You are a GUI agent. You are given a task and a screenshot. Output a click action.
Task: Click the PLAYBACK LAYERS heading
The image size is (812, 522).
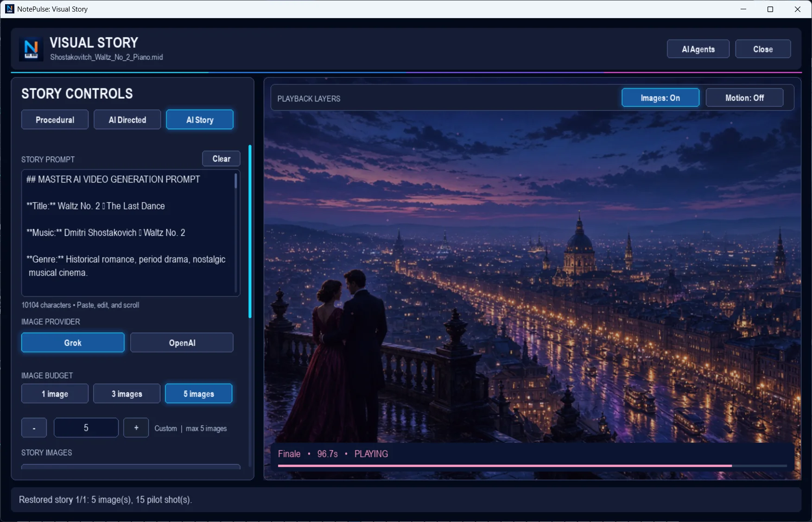[x=309, y=99]
